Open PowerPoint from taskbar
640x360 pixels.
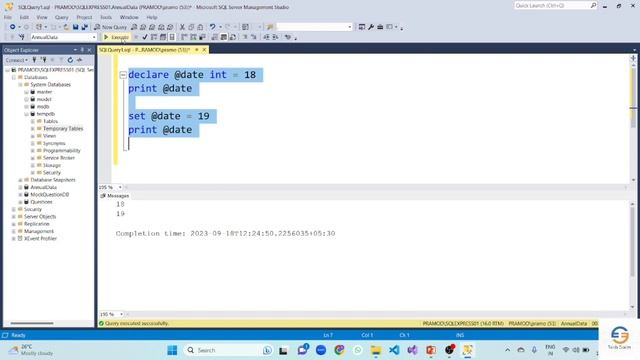coord(431,350)
